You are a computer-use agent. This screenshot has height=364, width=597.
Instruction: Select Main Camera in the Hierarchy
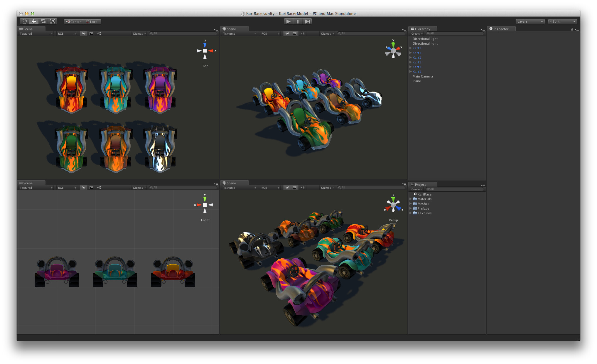[x=423, y=76]
